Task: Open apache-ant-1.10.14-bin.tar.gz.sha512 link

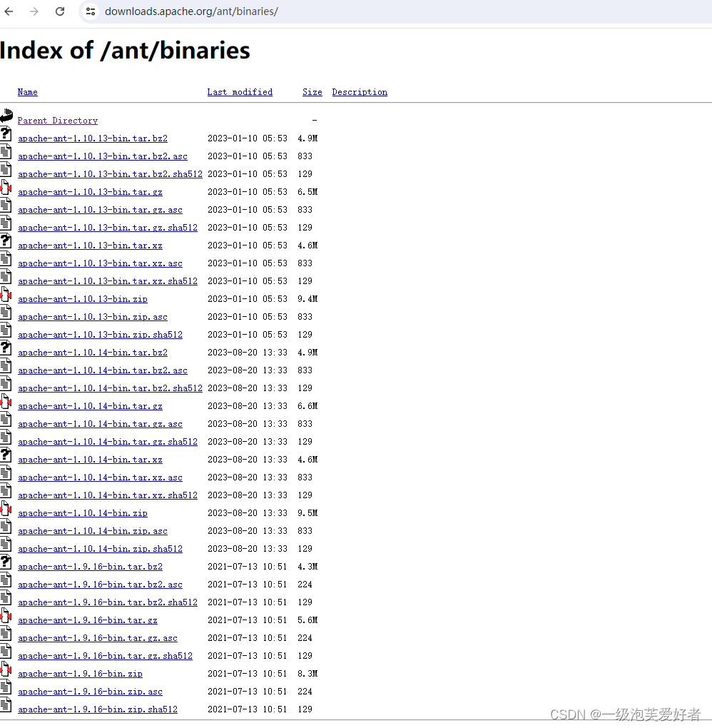Action: 108,442
